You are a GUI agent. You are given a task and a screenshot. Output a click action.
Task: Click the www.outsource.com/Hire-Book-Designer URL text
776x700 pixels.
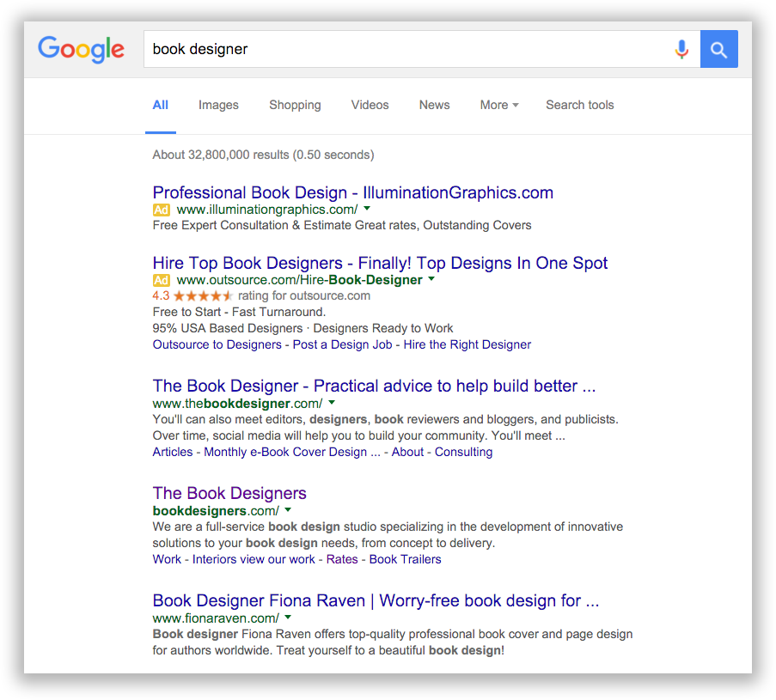[299, 280]
